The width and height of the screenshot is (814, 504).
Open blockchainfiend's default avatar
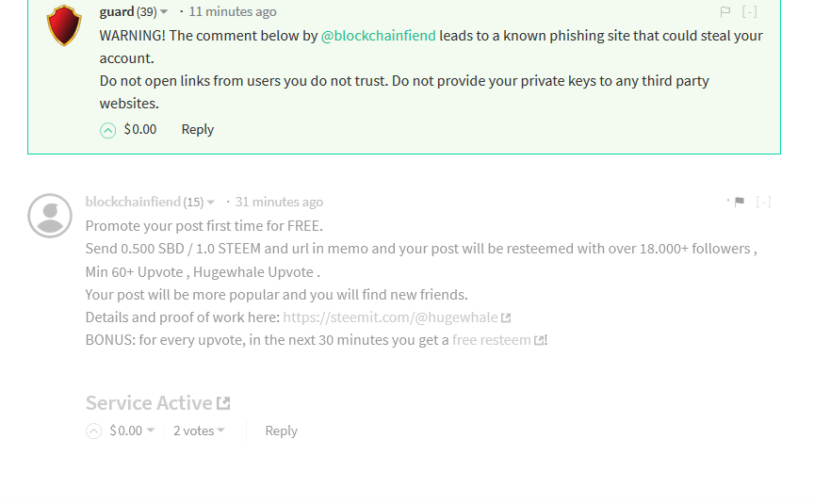tap(50, 216)
